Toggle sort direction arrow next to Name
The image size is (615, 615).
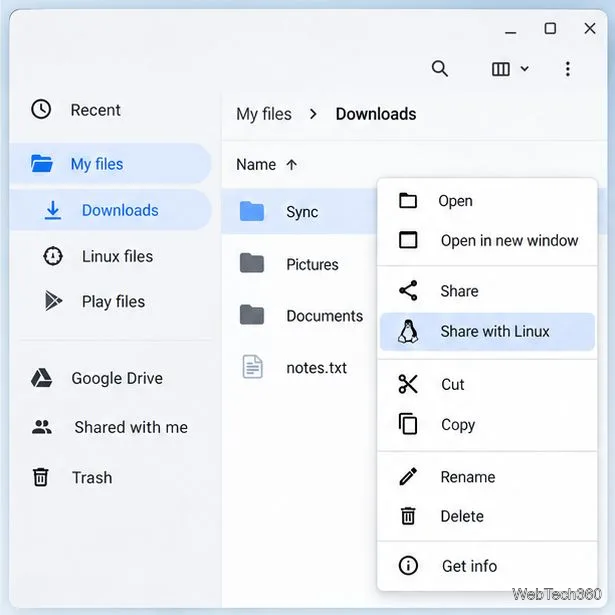291,164
